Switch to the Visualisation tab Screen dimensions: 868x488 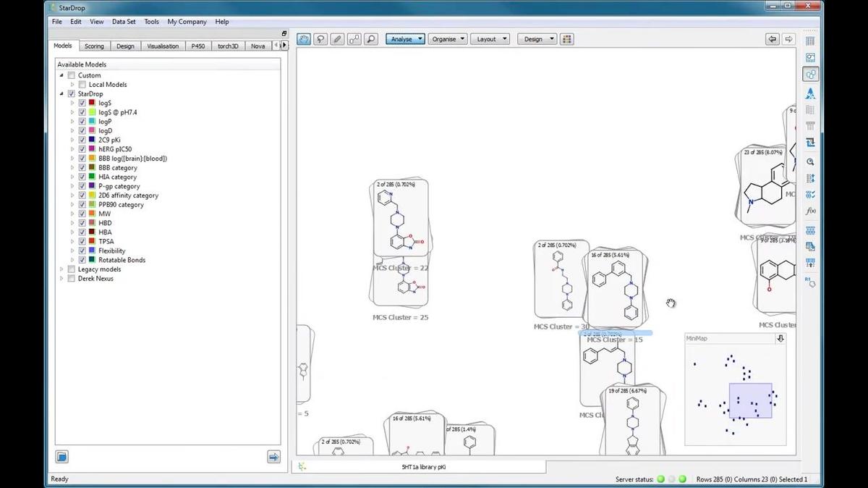click(x=162, y=46)
